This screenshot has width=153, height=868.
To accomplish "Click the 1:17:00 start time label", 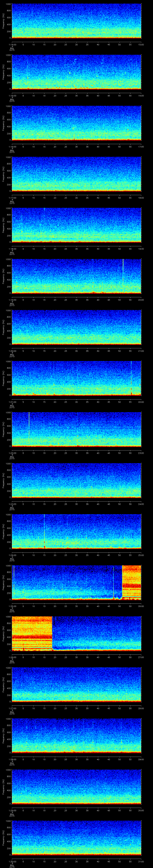I will click(12, 198).
